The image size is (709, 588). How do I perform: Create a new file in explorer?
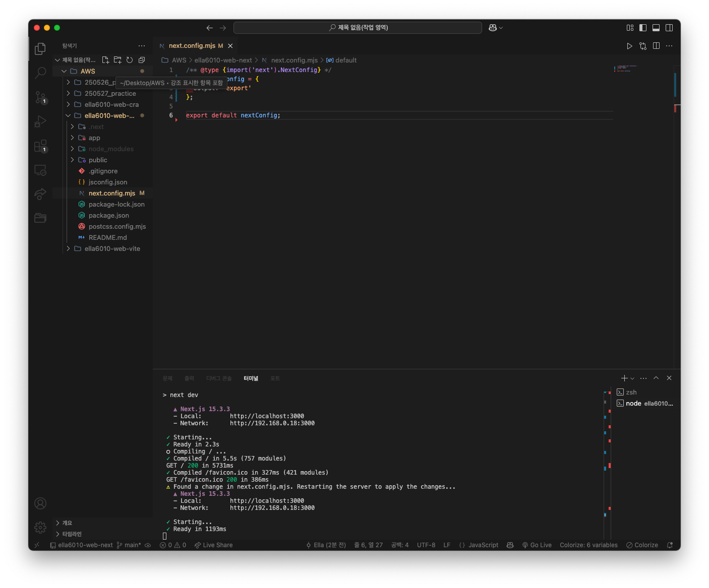105,60
